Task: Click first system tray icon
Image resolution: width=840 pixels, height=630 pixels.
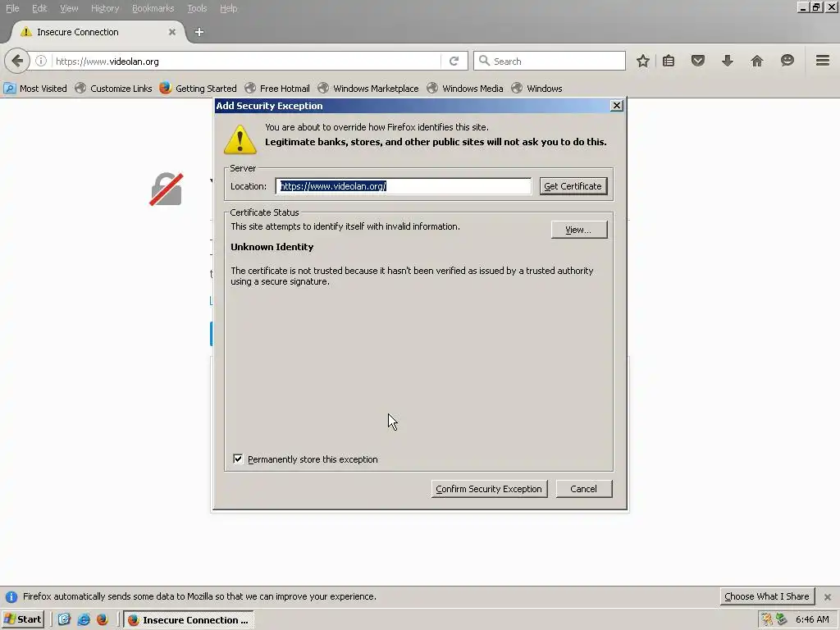Action: (x=767, y=619)
